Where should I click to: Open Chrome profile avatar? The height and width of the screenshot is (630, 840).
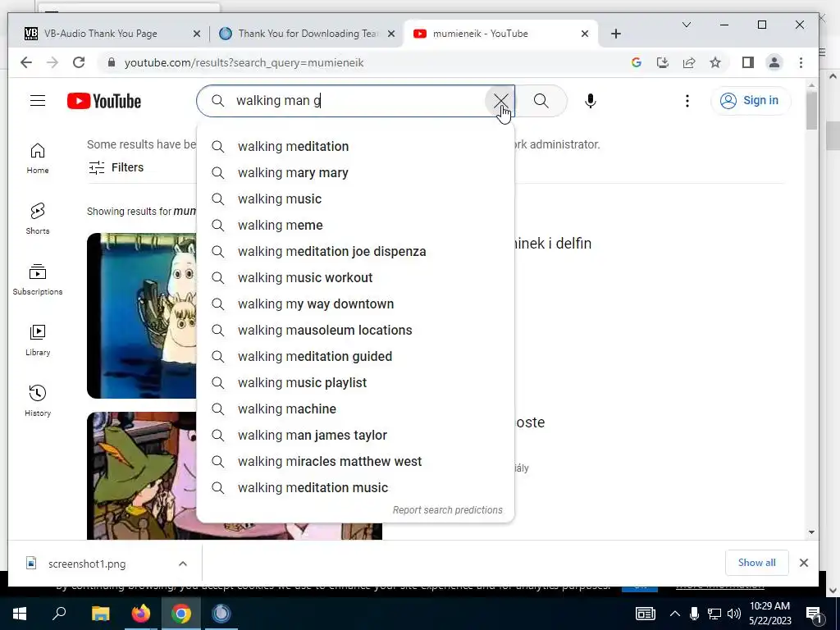click(x=774, y=62)
